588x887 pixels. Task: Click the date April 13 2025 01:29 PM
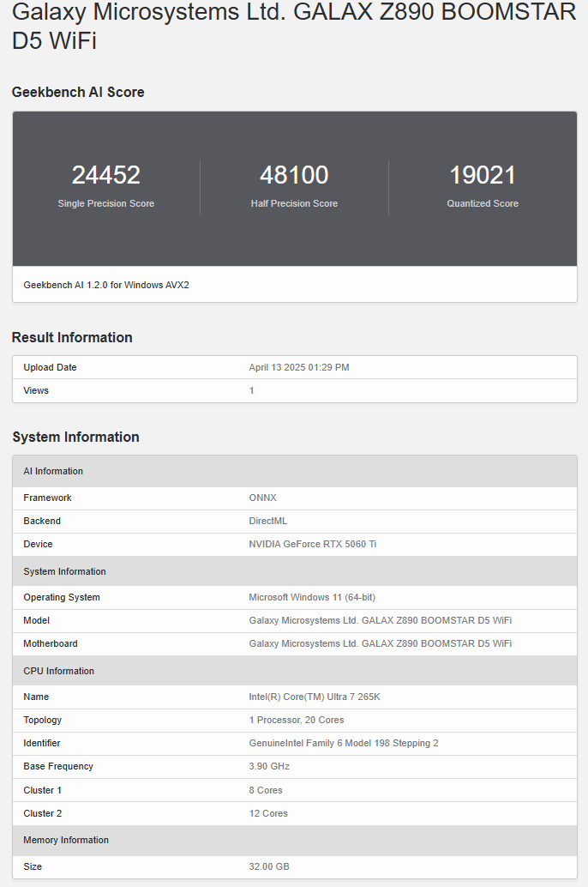click(299, 368)
